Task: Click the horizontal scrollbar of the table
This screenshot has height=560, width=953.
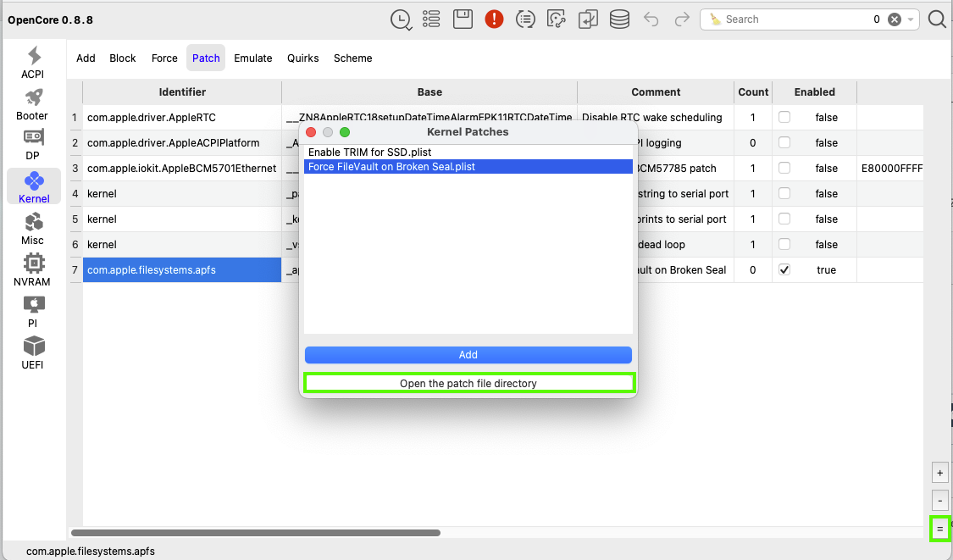Action: (255, 533)
